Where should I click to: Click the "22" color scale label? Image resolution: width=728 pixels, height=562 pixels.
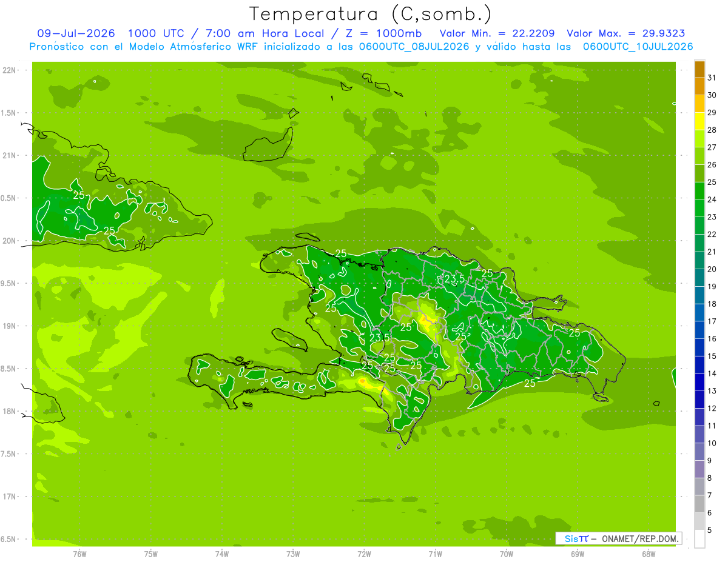click(x=712, y=234)
